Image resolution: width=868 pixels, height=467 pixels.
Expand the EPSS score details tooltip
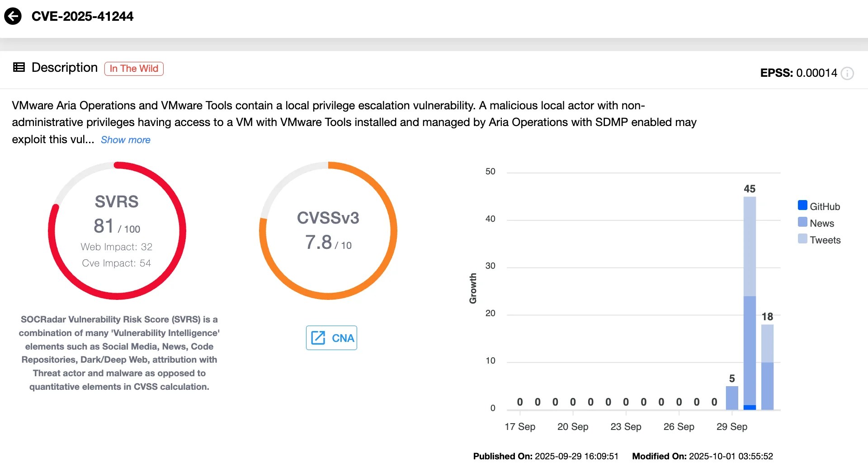pos(847,74)
